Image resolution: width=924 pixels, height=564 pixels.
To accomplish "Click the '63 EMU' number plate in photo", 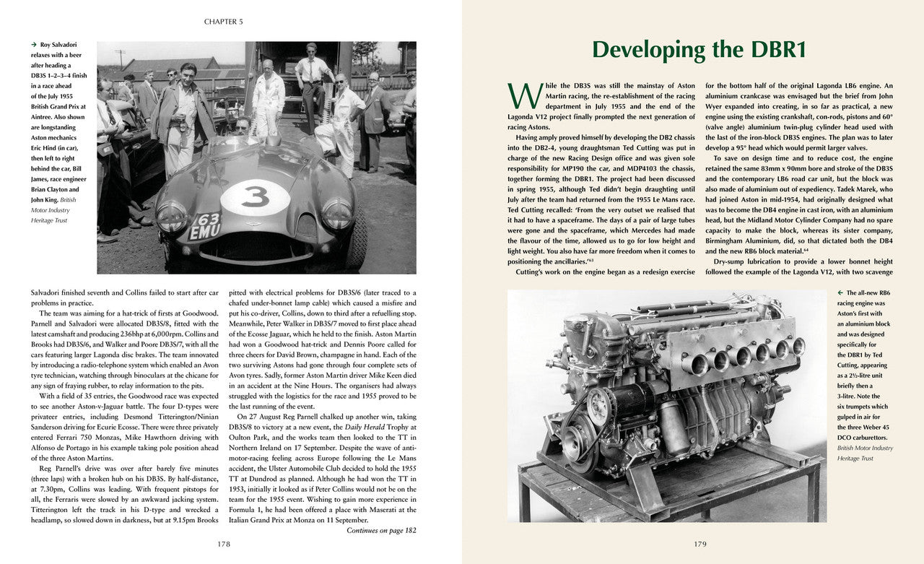I will click(x=206, y=227).
